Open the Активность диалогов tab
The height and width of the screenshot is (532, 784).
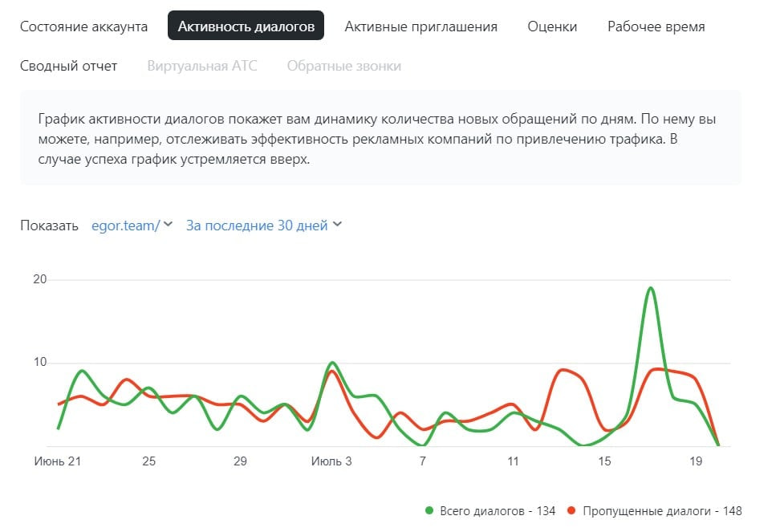pyautogui.click(x=246, y=26)
